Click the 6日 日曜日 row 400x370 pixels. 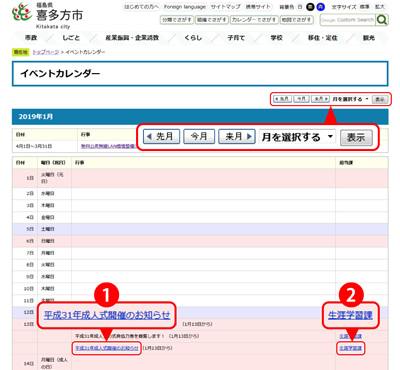pos(200,241)
